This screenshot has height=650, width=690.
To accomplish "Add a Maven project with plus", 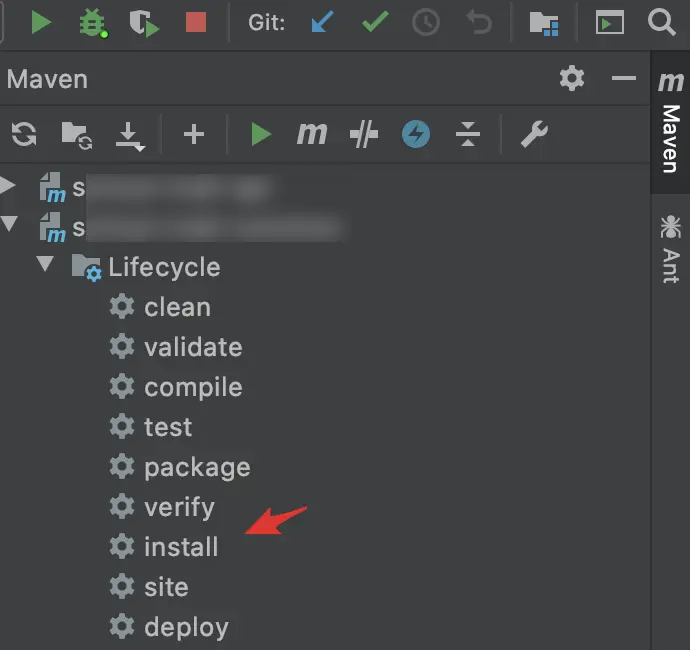I will [194, 134].
